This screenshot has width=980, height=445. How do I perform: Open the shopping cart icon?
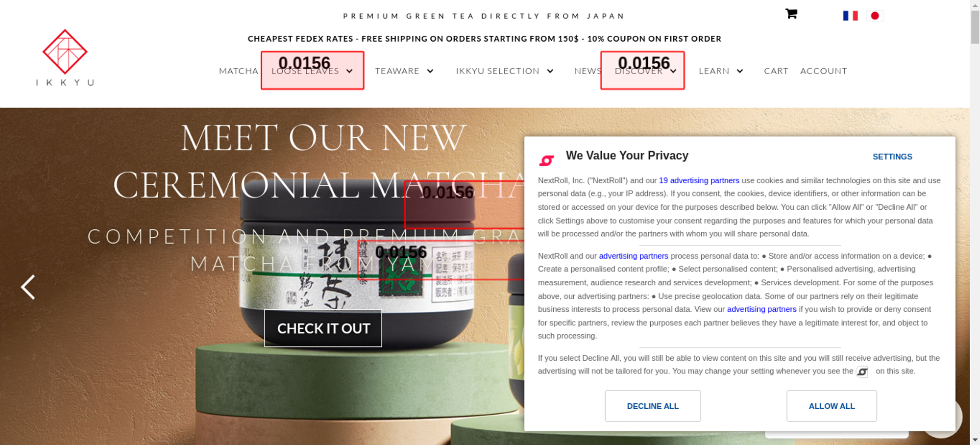(x=791, y=14)
